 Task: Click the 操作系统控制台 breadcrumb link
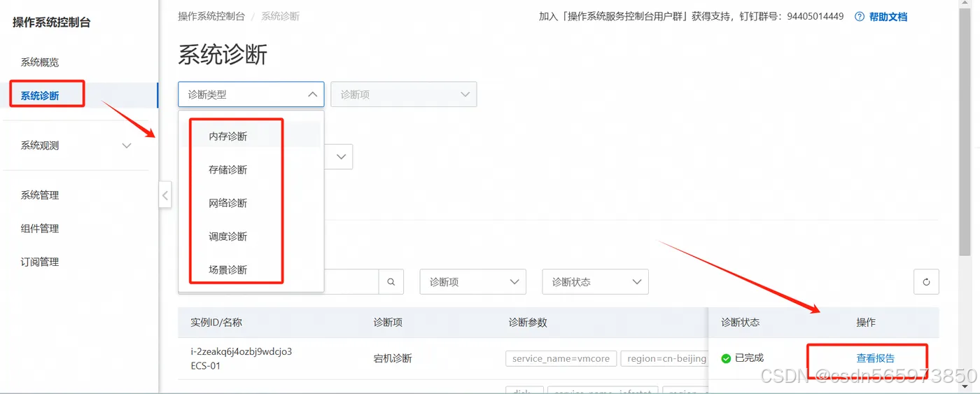click(x=211, y=15)
